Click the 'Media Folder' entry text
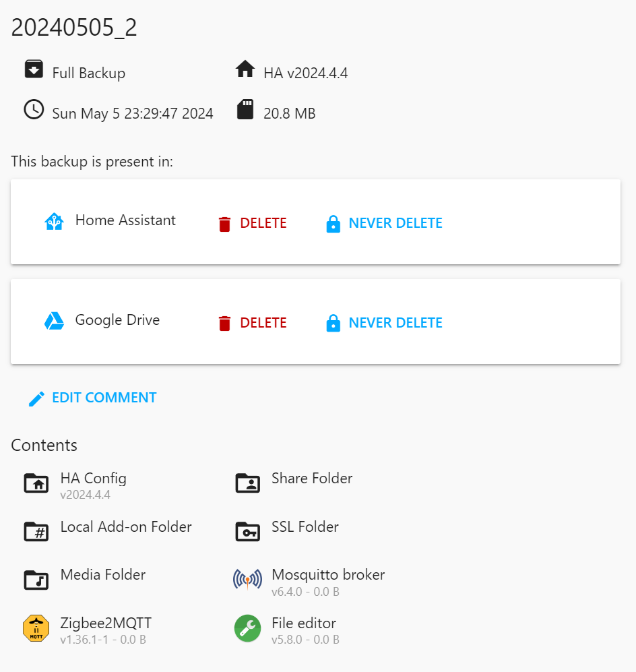The image size is (636, 672). [x=103, y=575]
